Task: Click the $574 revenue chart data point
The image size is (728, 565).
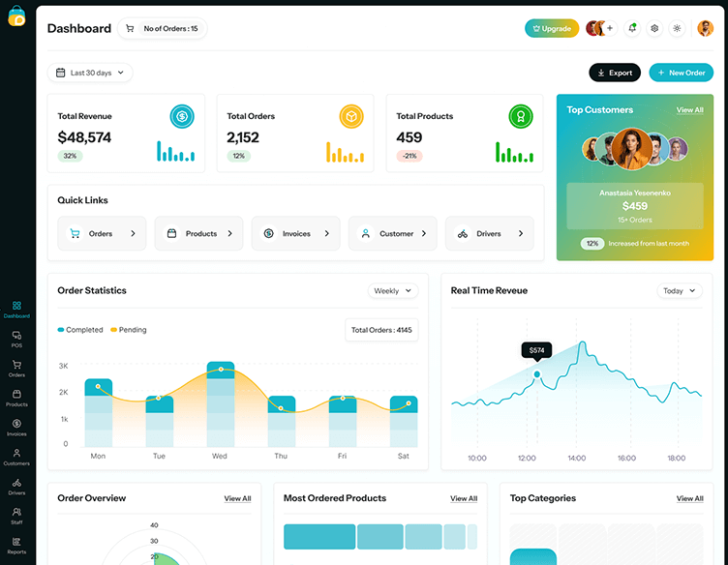Action: click(x=536, y=374)
